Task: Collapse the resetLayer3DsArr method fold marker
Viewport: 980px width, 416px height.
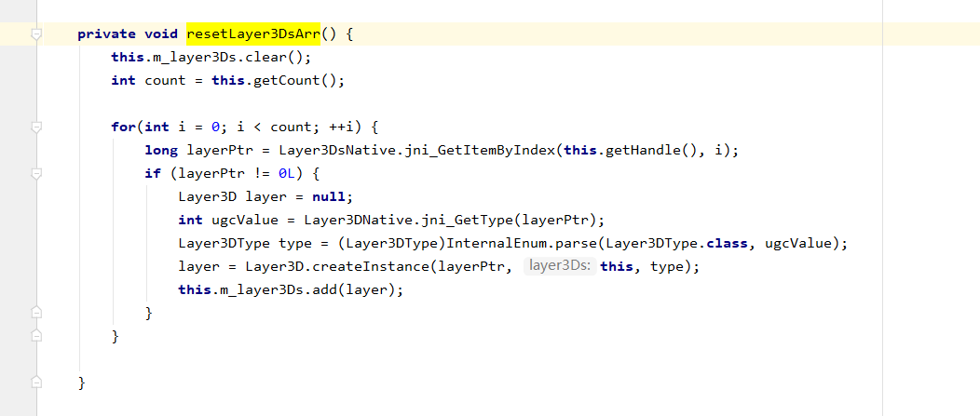Action: pos(37,34)
